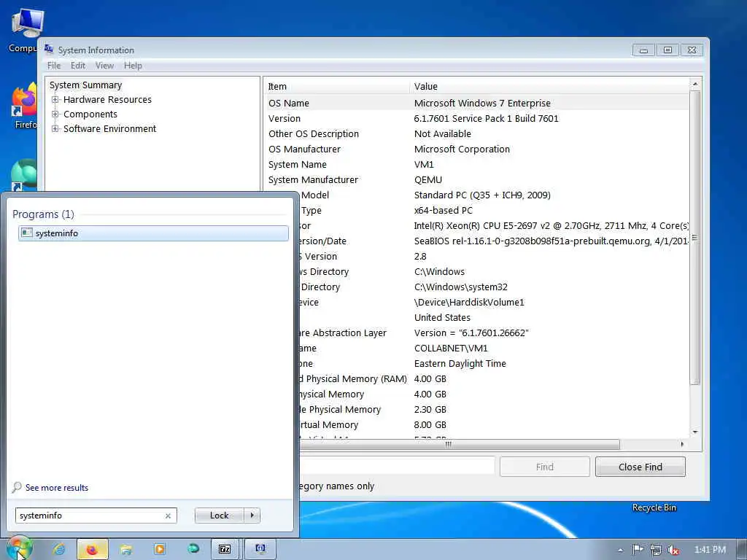Open the File menu

point(54,66)
